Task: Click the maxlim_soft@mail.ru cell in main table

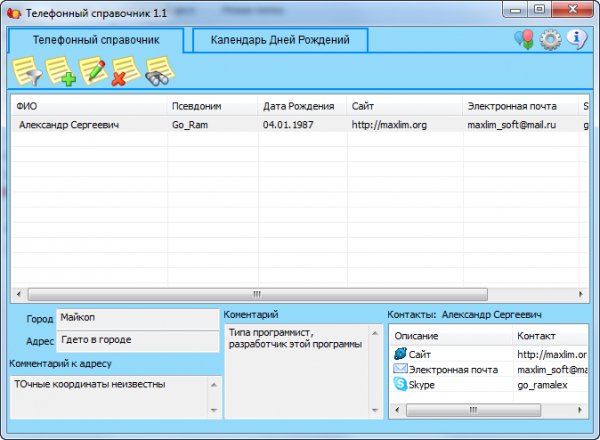Action: pos(512,125)
